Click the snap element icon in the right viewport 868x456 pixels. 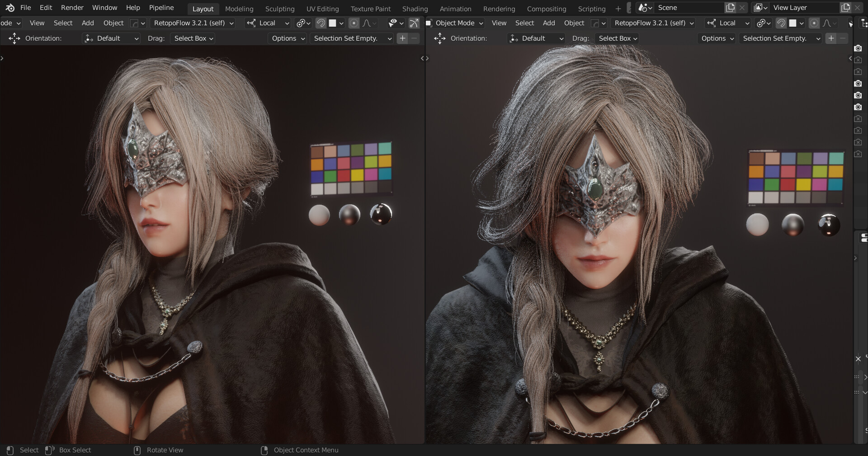tap(793, 23)
